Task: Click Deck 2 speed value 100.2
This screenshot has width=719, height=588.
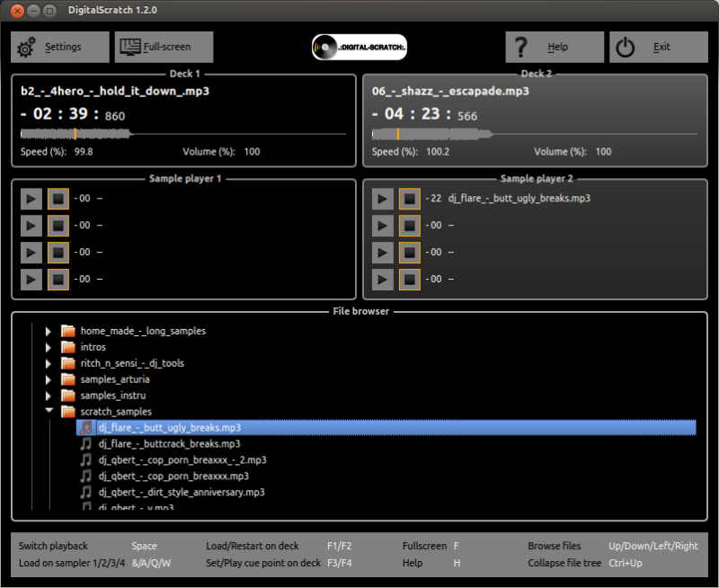Action: [x=438, y=152]
